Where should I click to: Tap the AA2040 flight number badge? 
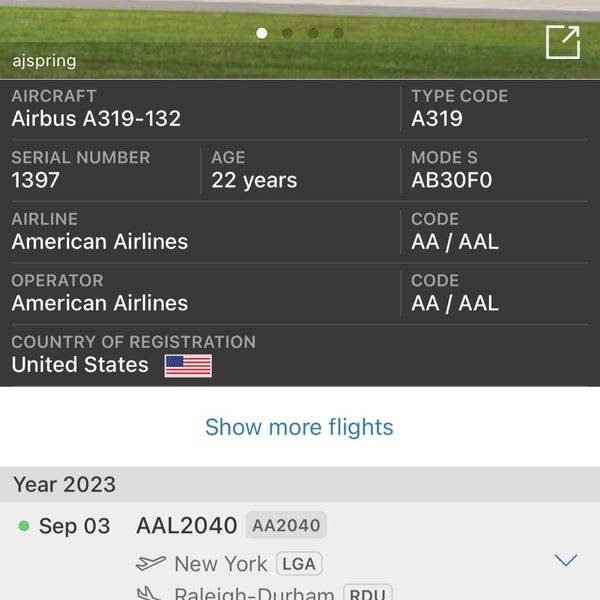click(286, 526)
